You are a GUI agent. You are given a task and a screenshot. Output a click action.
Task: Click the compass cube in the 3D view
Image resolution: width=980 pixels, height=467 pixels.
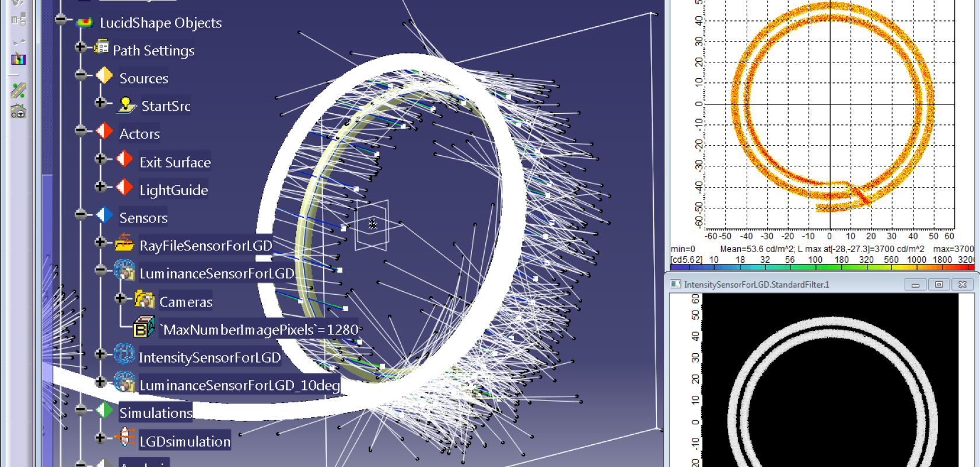click(372, 225)
